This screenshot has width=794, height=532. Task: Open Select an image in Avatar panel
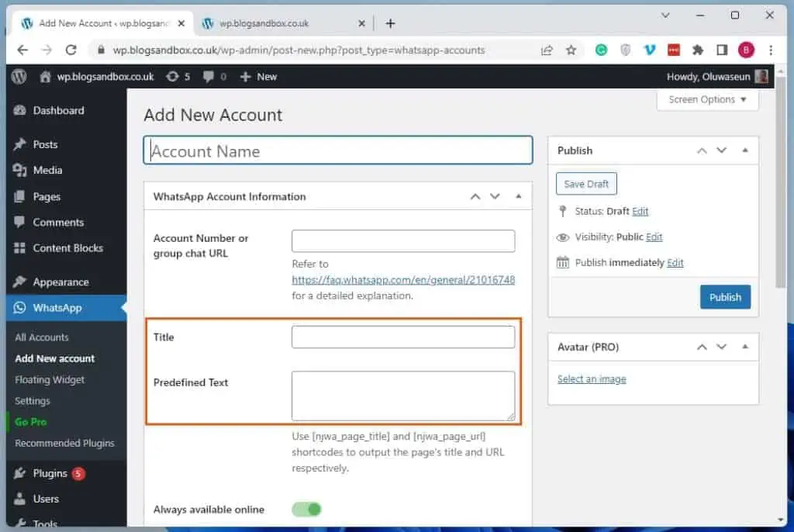(591, 378)
